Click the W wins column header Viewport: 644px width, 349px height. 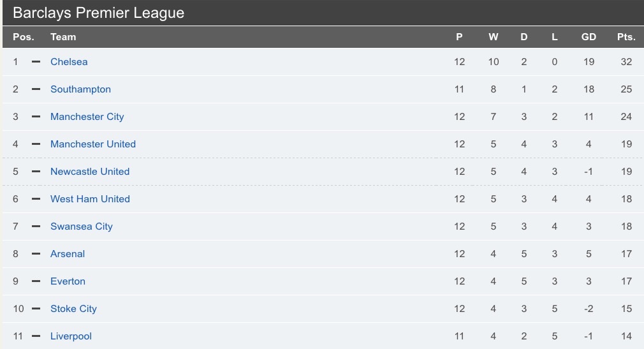tap(494, 37)
